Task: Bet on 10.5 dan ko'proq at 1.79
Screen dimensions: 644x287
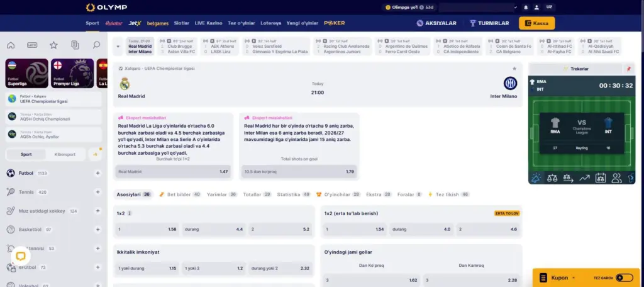Action: (x=299, y=172)
